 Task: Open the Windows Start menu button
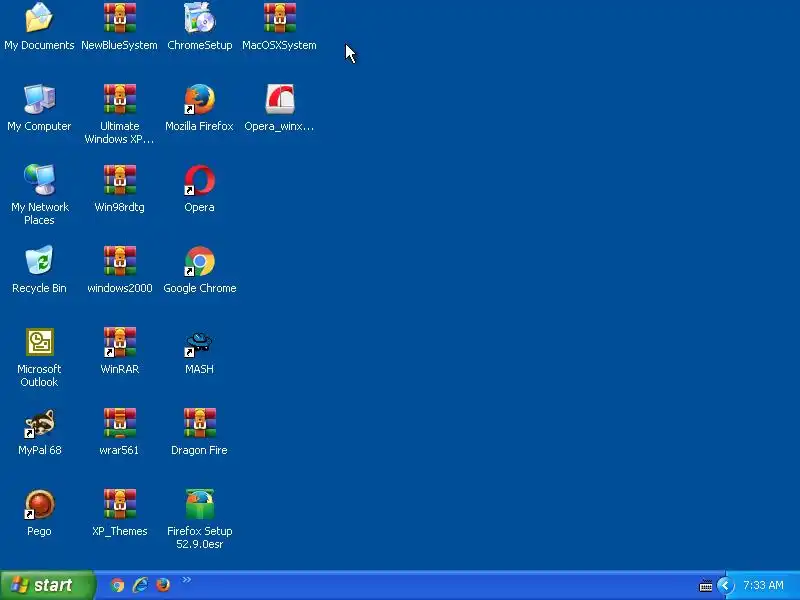pyautogui.click(x=47, y=585)
